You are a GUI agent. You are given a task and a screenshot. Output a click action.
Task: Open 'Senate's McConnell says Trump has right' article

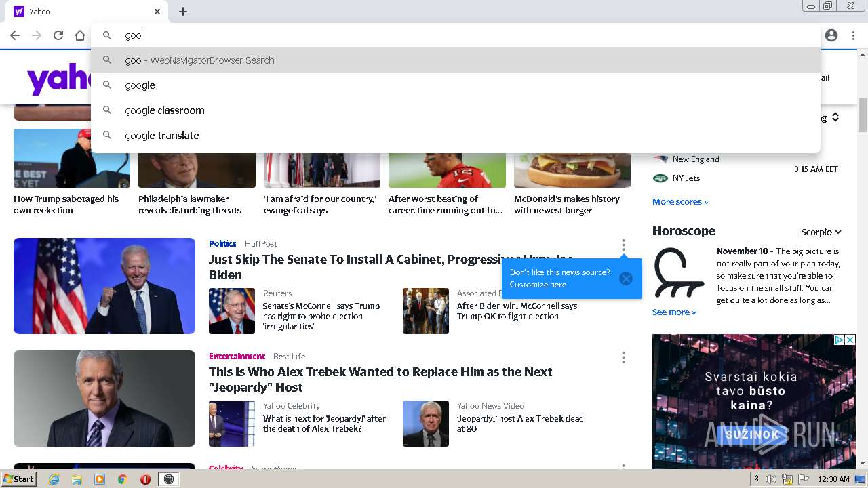click(321, 316)
